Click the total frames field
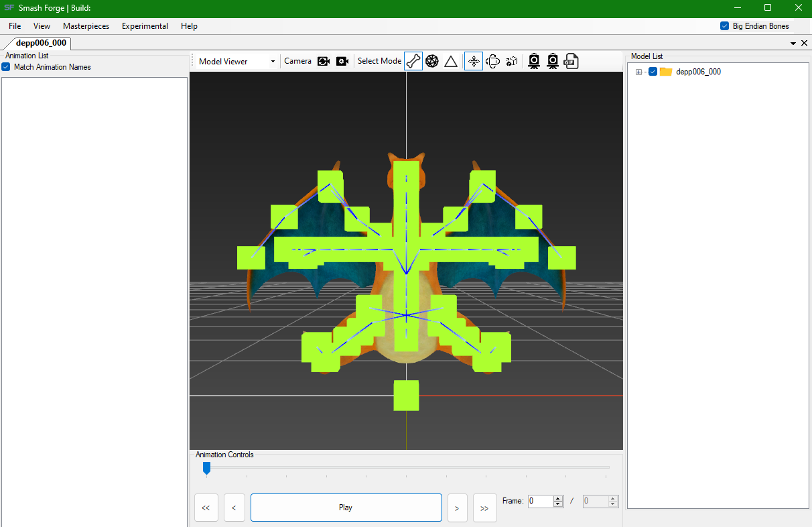 [596, 501]
